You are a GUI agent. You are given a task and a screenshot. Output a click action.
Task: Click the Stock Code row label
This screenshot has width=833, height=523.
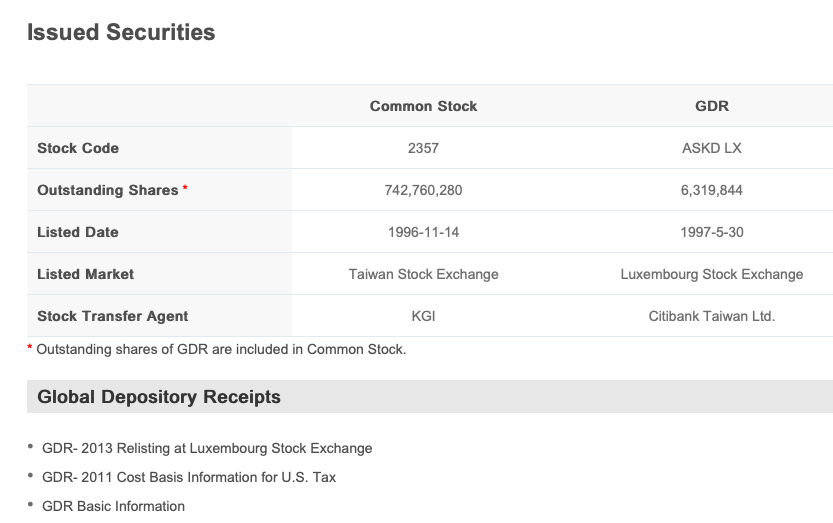78,148
